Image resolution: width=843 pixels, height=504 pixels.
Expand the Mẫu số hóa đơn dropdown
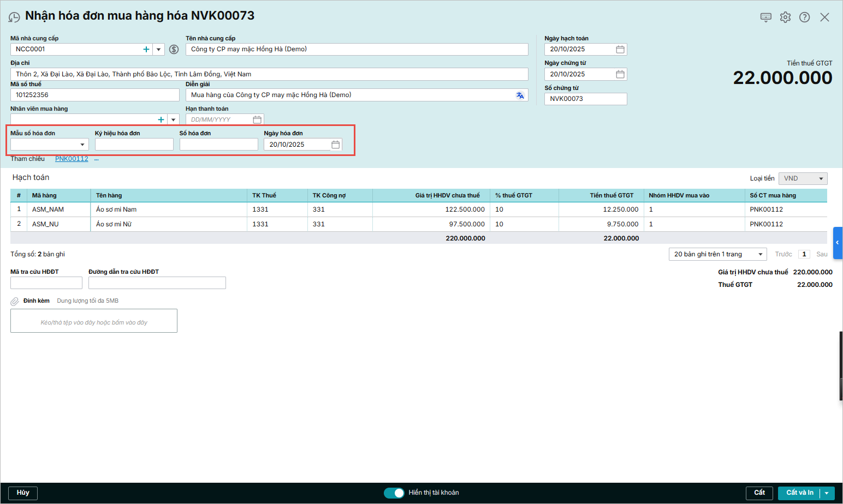pos(82,145)
